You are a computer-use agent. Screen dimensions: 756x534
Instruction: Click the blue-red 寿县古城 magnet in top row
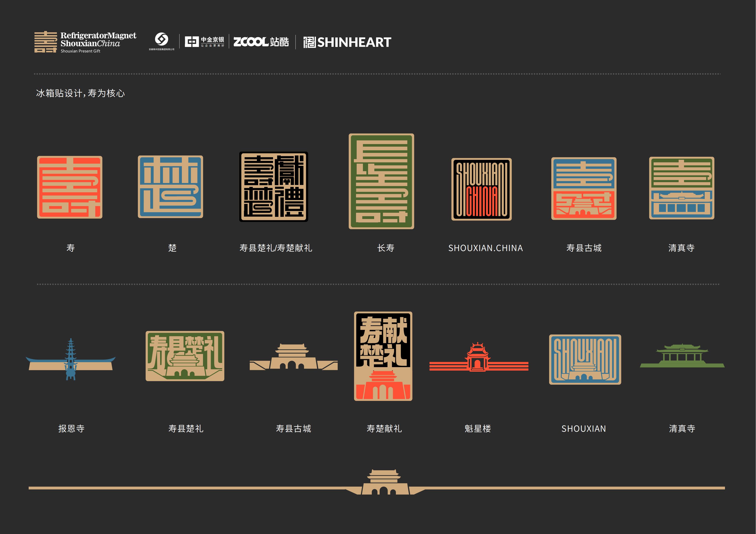coord(583,189)
